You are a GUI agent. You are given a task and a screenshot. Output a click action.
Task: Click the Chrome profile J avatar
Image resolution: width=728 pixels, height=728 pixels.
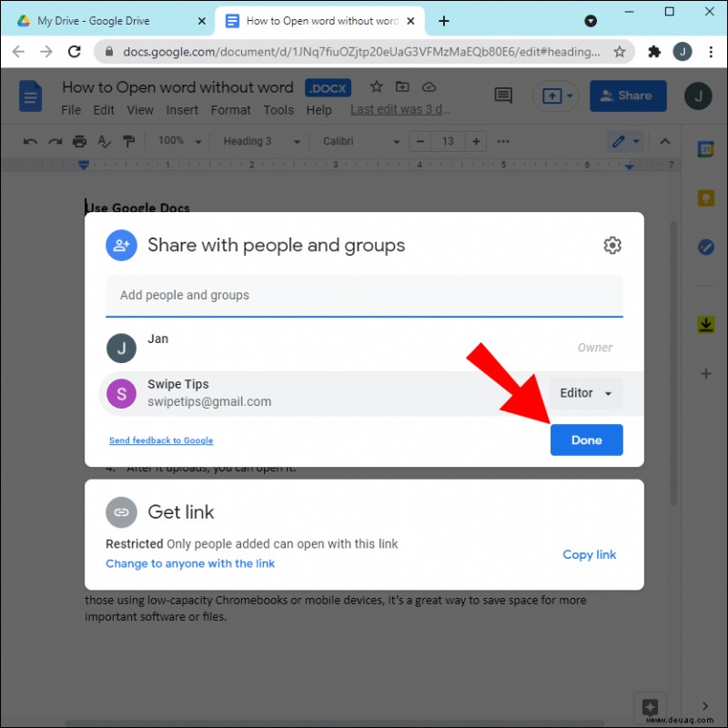coord(682,52)
